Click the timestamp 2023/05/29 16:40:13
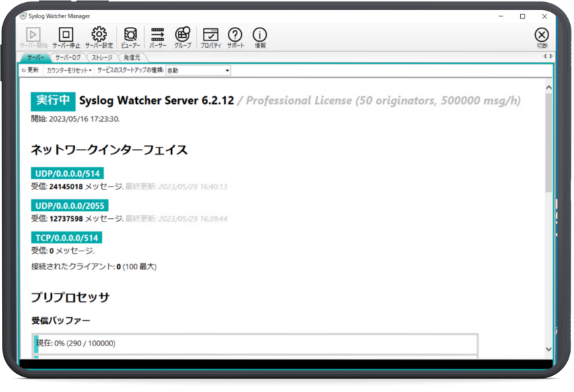This screenshot has height=392, width=574. coord(193,187)
